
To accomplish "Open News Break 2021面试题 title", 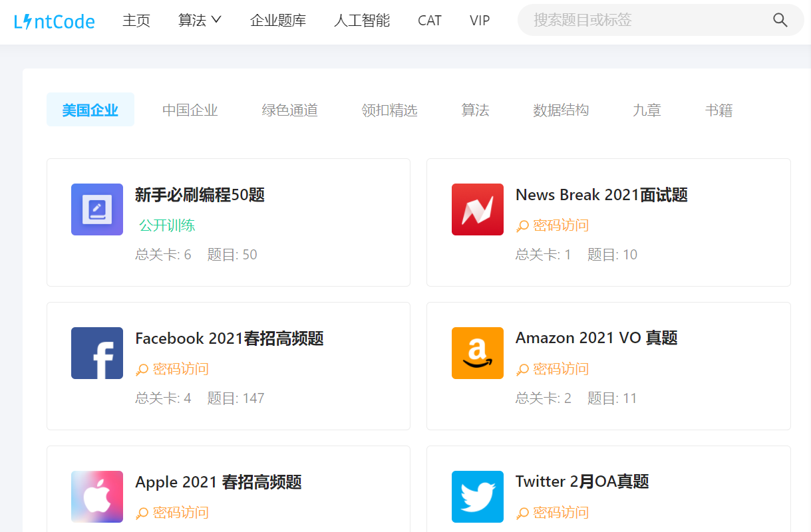I will click(601, 195).
